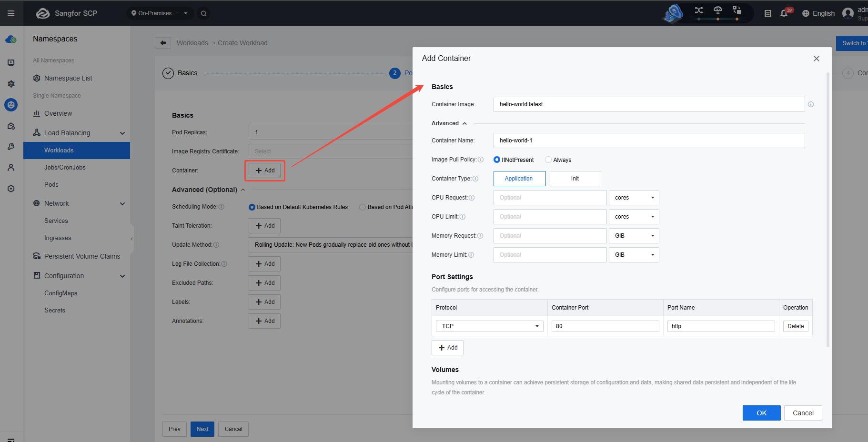The width and height of the screenshot is (868, 442).
Task: Open the task list clipboard icon
Action: click(x=767, y=13)
